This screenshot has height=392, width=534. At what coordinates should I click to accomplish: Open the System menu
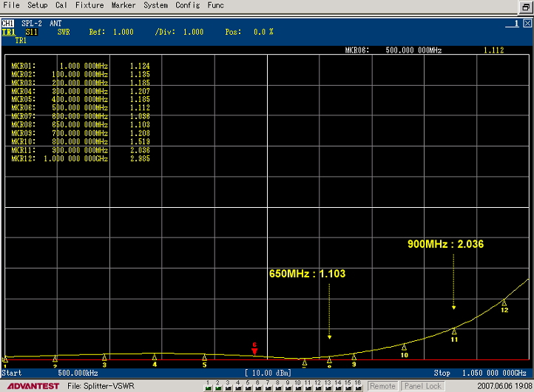point(155,5)
